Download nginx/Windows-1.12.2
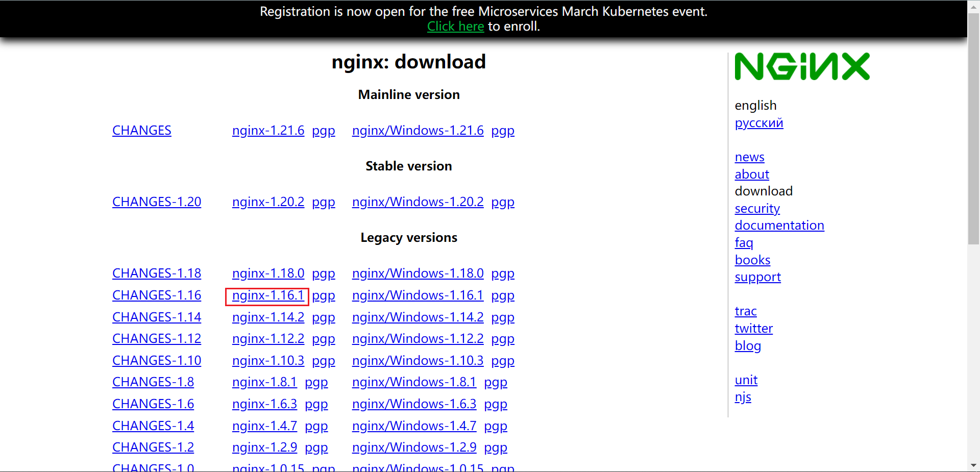The width and height of the screenshot is (980, 472). [418, 338]
